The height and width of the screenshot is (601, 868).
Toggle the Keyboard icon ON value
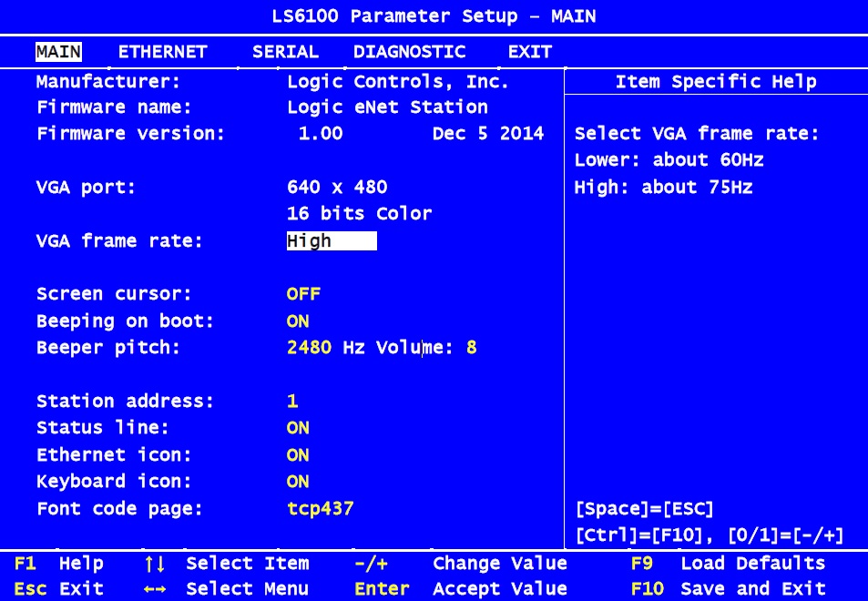298,482
